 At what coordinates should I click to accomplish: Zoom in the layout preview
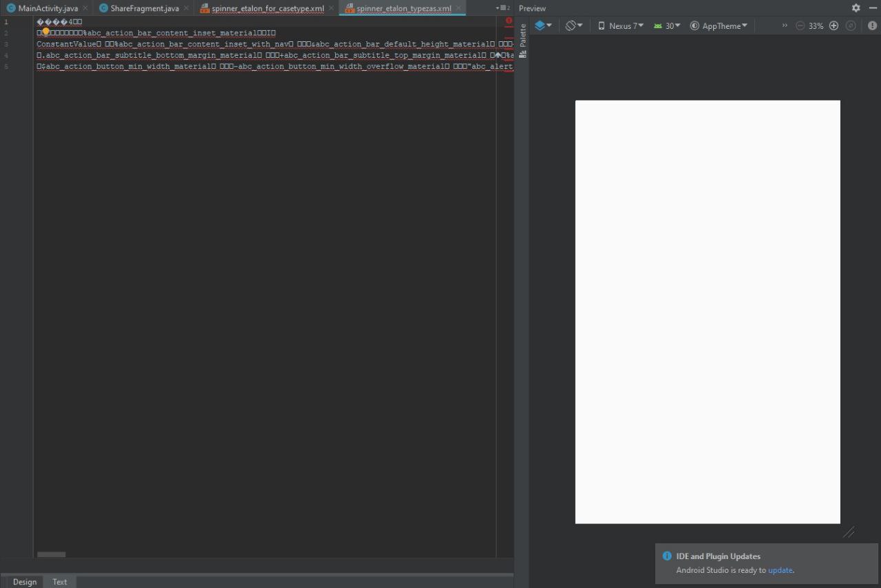(834, 25)
